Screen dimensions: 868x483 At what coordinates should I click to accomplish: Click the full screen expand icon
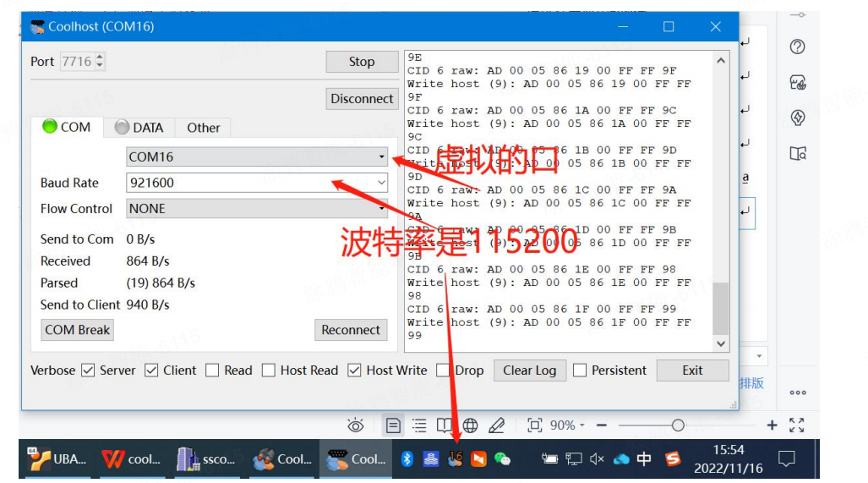click(x=797, y=425)
